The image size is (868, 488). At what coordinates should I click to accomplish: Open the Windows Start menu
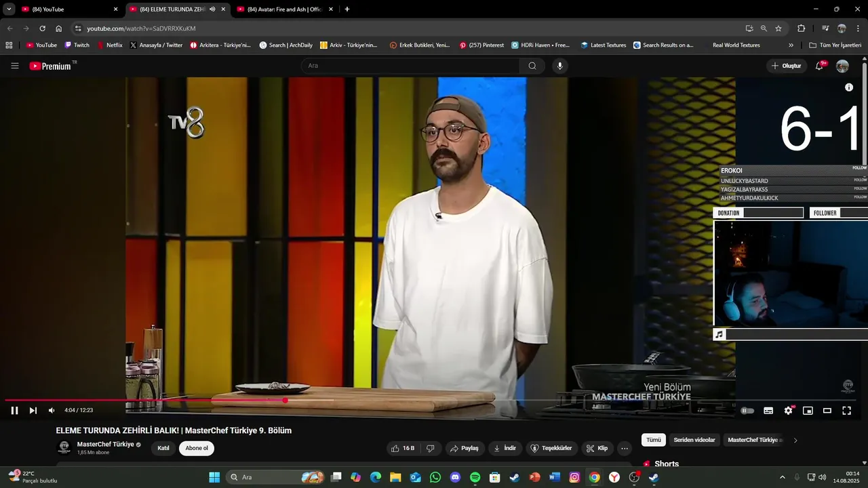214,477
